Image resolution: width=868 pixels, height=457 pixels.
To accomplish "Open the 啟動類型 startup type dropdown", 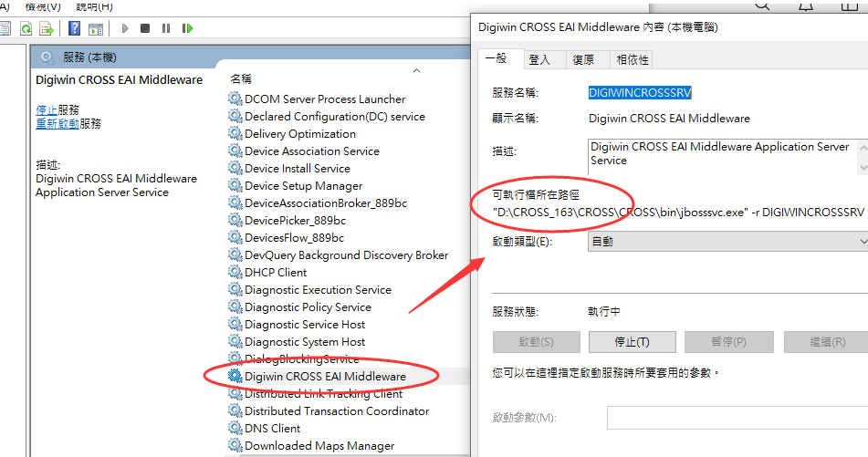I will click(727, 242).
